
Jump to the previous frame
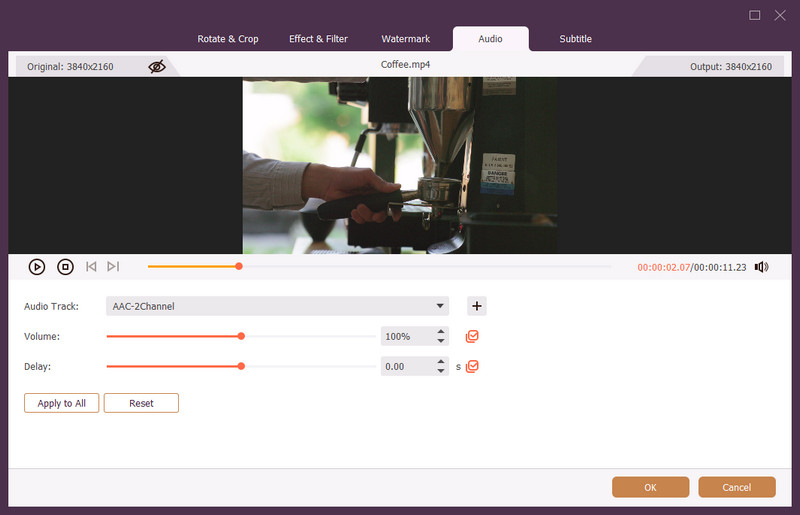[x=91, y=267]
